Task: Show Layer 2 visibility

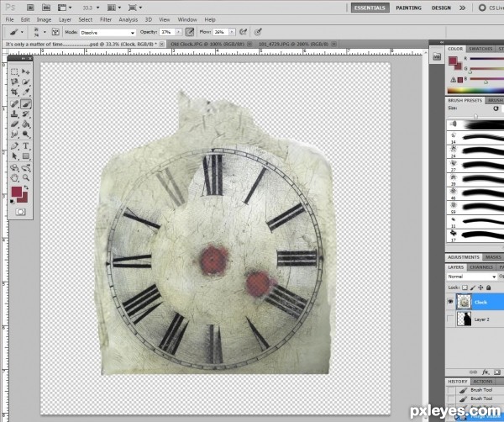Action: click(450, 319)
